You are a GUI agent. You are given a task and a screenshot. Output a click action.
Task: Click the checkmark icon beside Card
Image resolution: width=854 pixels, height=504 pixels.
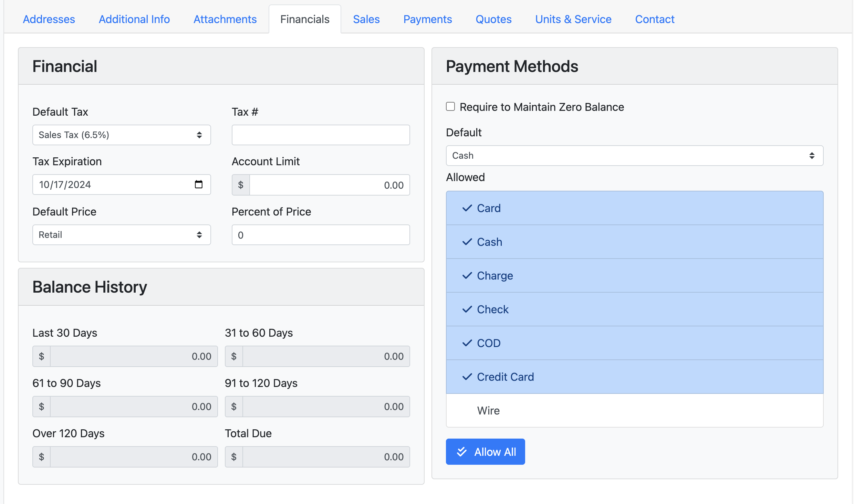(x=467, y=208)
